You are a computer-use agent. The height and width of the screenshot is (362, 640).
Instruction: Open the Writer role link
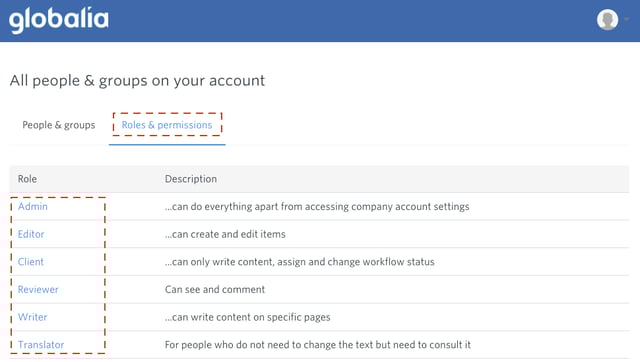32,317
